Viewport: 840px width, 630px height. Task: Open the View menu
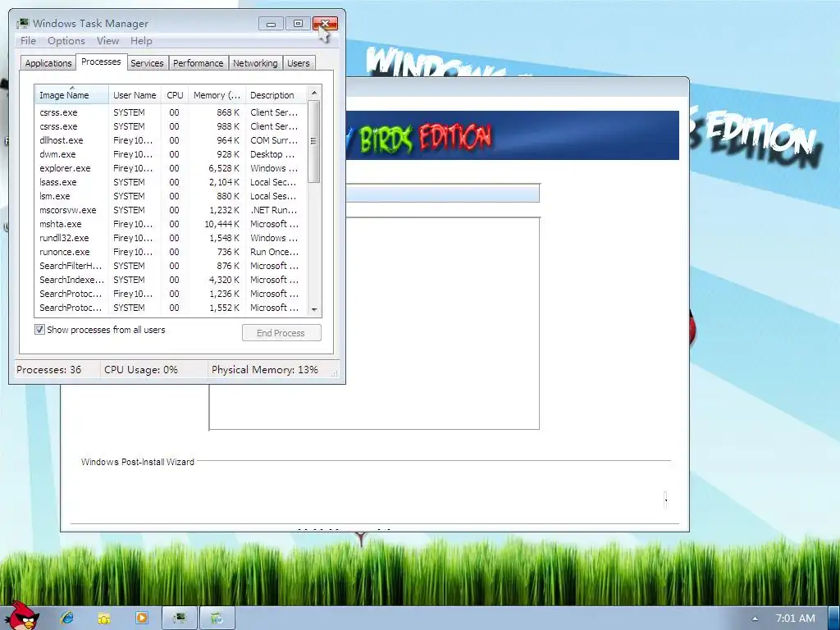tap(107, 41)
